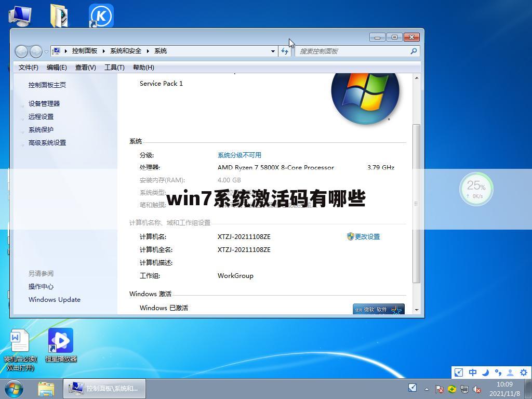The image size is (532, 399).
Task: Click the network connection tray icon
Action: (x=464, y=389)
